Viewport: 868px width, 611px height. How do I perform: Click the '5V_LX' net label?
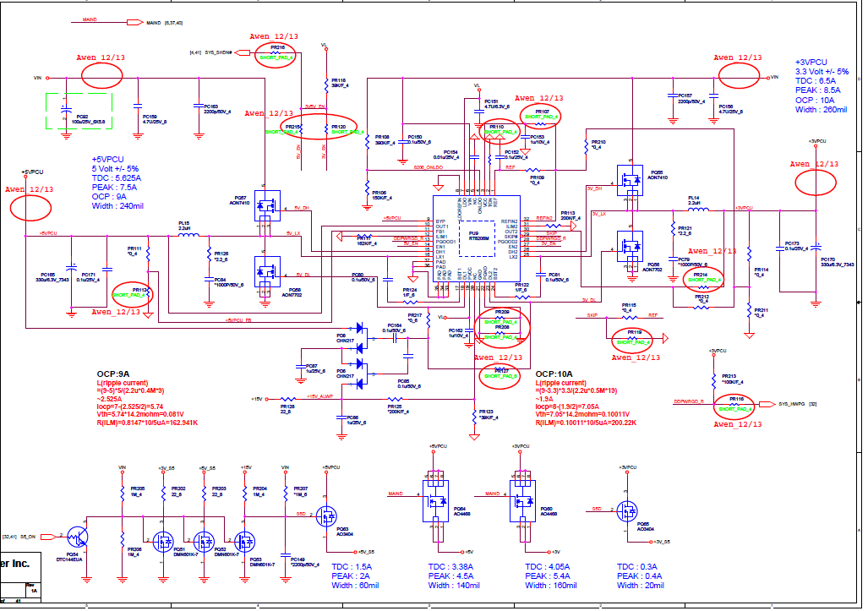[293, 233]
